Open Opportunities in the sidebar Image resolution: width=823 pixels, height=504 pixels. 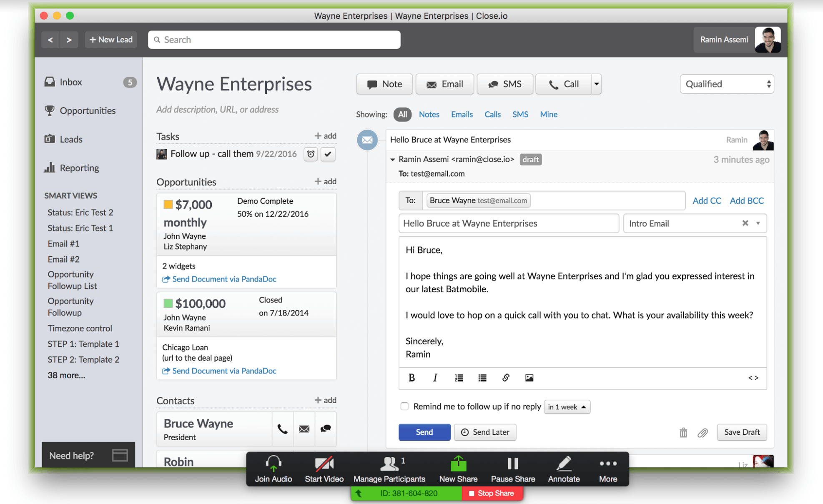coord(87,110)
